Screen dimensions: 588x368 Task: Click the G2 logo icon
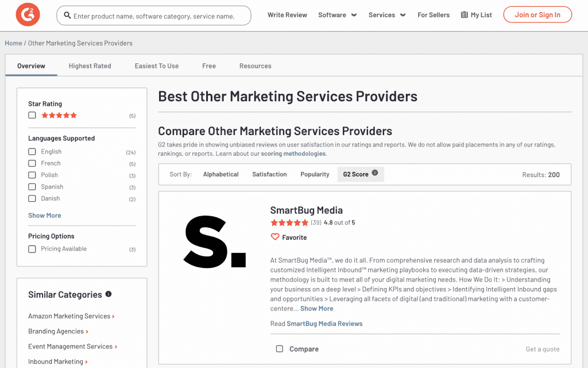pos(28,14)
